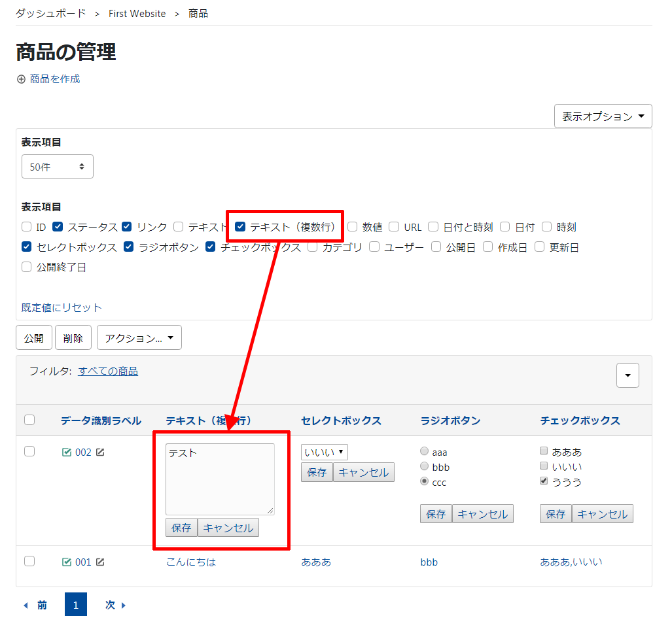Screen dimensions: 672x631
Task: Uncheck the ステータス display checkbox
Action: [58, 227]
